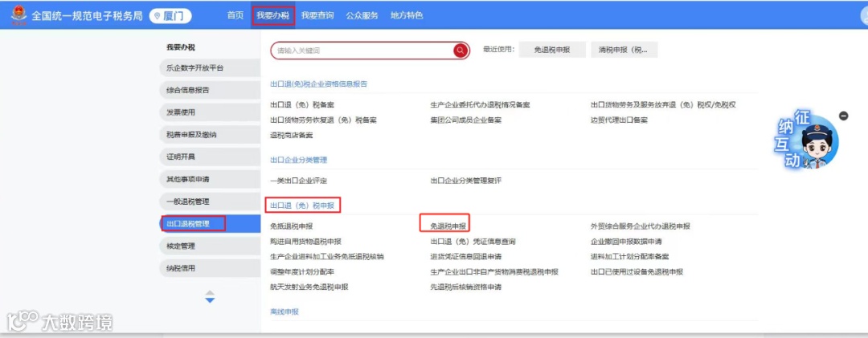The width and height of the screenshot is (868, 338).
Task: Open the 退税商店备案 link
Action: click(291, 135)
